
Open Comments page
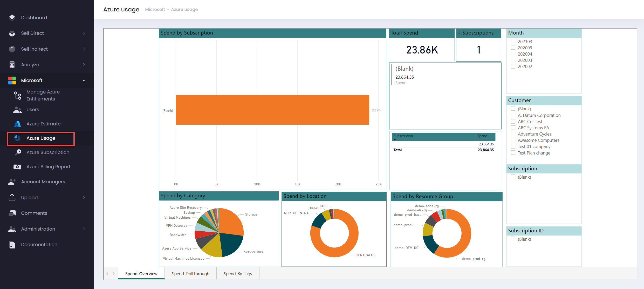(x=34, y=213)
